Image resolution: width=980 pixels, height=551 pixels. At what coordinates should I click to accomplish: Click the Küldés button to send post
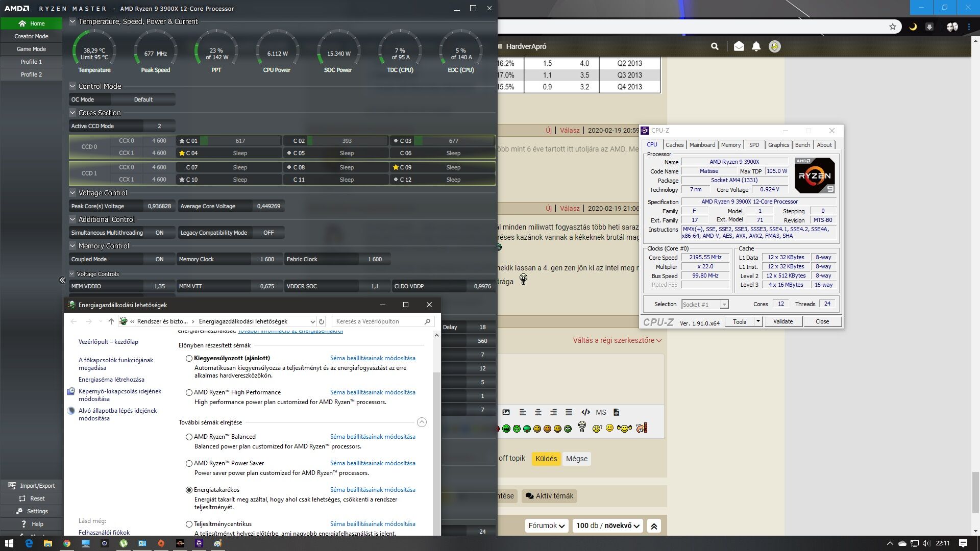546,459
